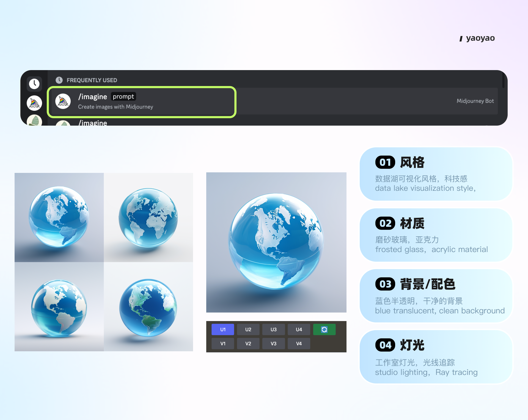Click the clock recent-commands sidebar icon
Screen dimensions: 528x420
34,84
